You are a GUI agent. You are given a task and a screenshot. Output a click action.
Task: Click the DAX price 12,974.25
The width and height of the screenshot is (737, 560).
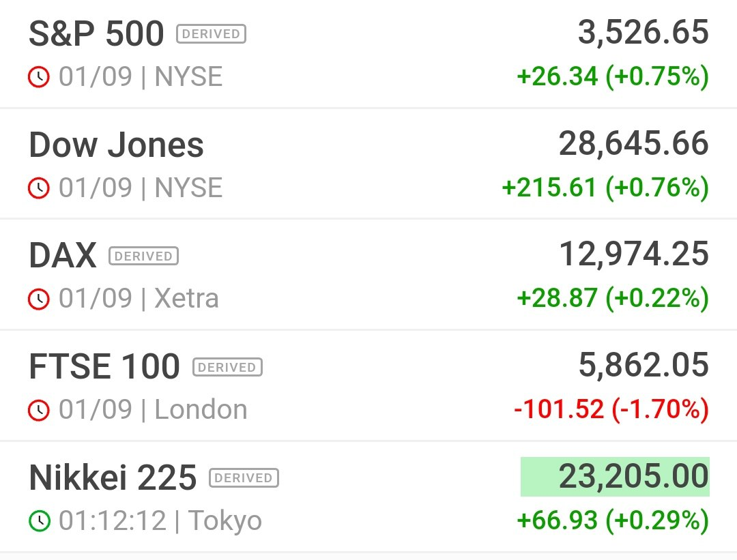[633, 254]
